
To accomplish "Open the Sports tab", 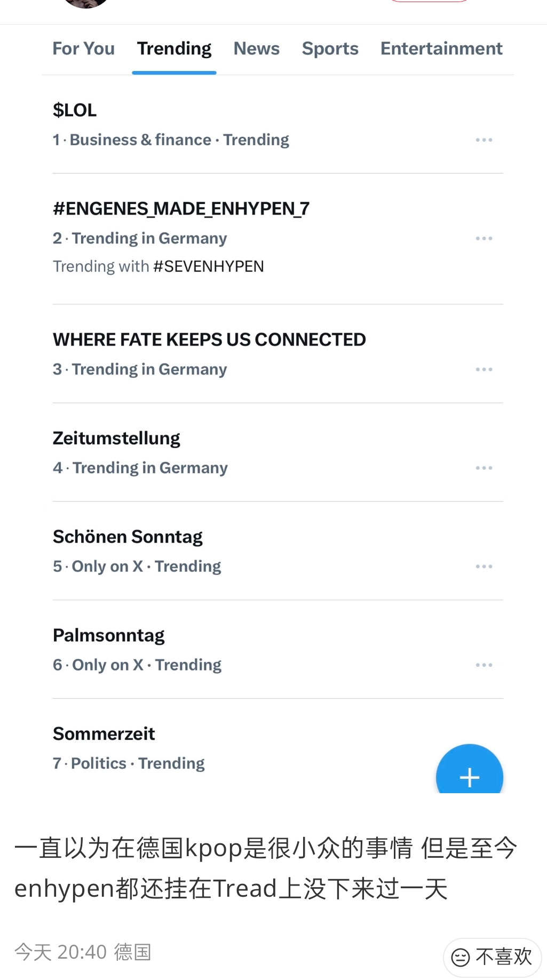I will tap(330, 49).
